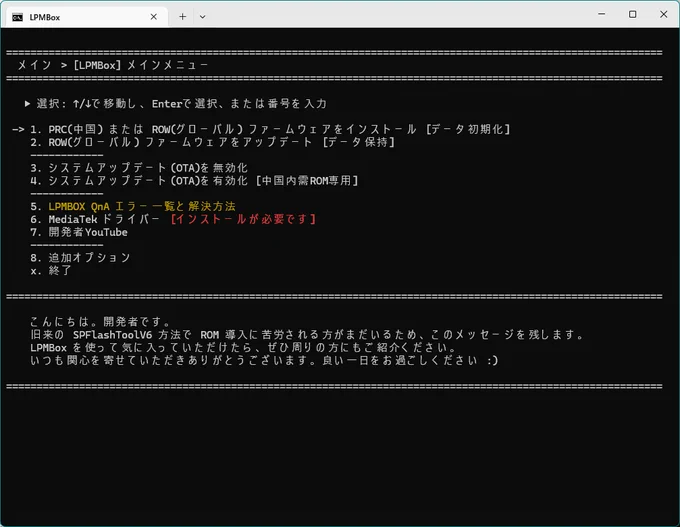
Task: Select option 6 MediaTek driver
Action: click(173, 219)
